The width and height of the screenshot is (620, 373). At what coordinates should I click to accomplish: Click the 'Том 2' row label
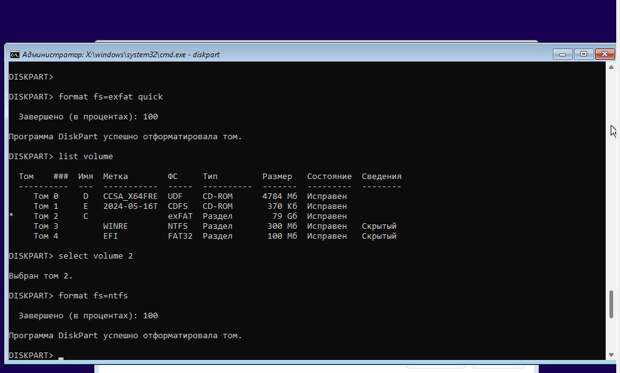click(x=46, y=216)
